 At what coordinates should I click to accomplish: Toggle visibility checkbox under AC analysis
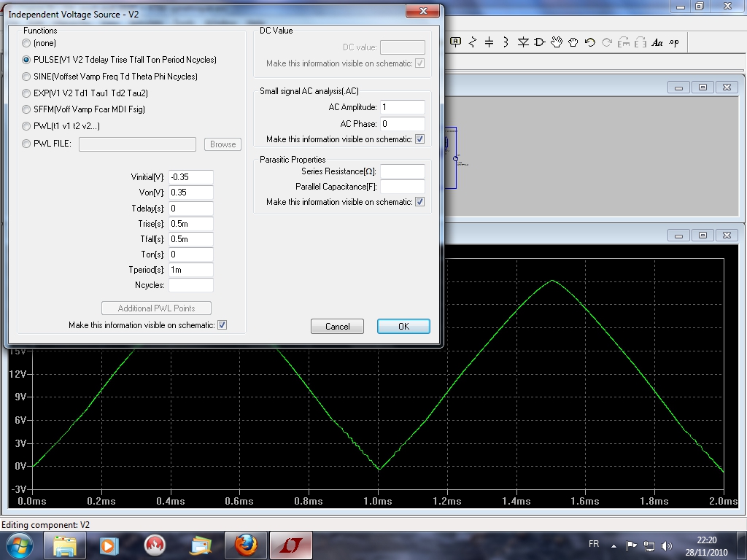click(x=419, y=139)
